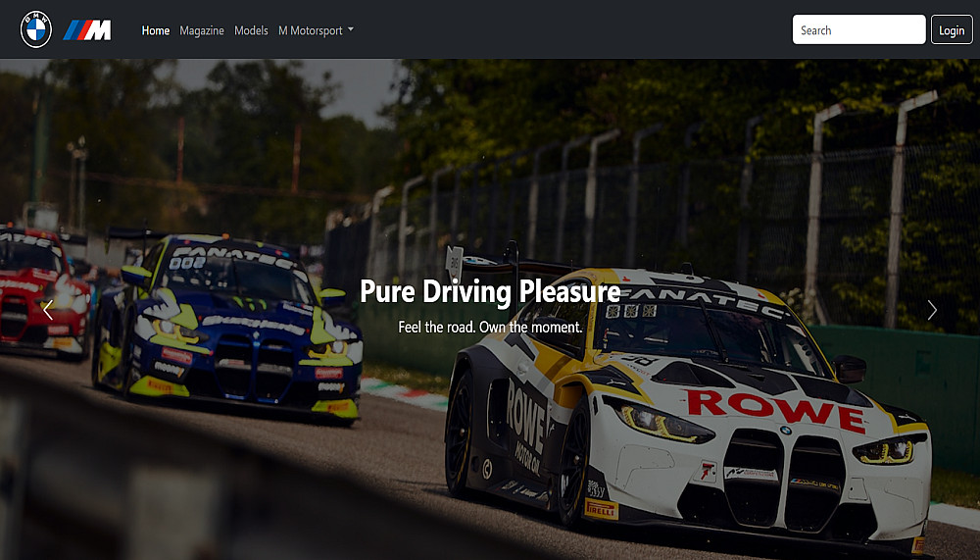Expand the M Motorsport dropdown
This screenshot has width=980, height=560.
click(x=316, y=30)
